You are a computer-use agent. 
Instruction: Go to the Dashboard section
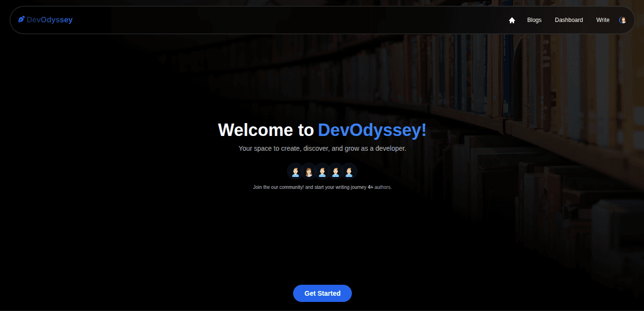click(569, 20)
